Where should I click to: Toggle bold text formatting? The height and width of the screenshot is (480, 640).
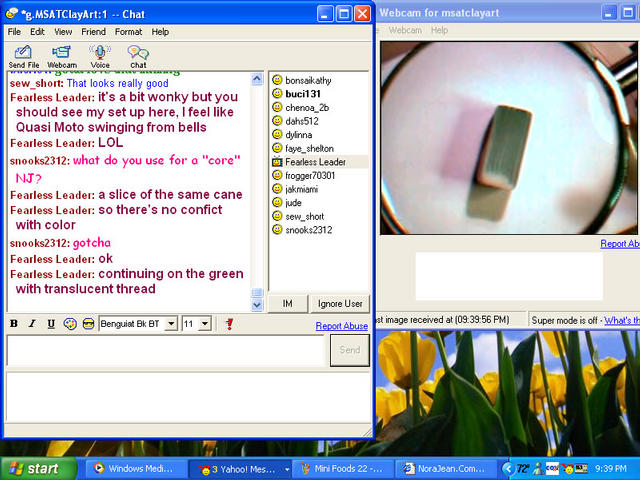pos(14,324)
